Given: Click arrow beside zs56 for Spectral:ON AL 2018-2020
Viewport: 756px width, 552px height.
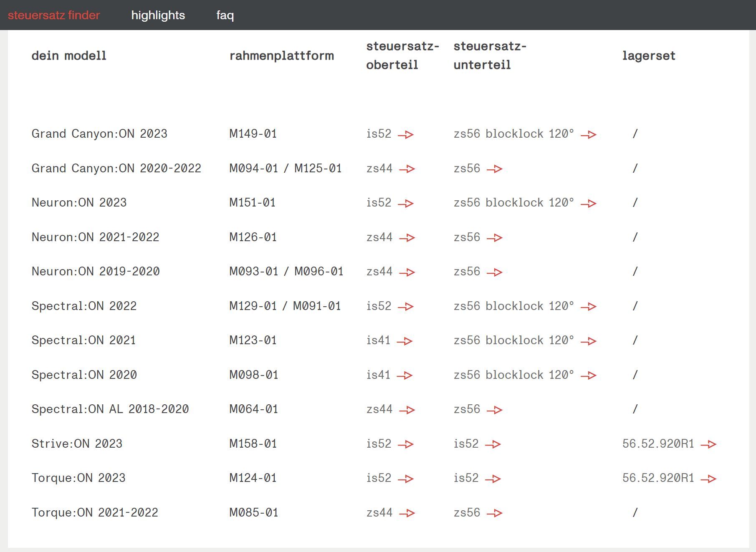Looking at the screenshot, I should pos(495,410).
